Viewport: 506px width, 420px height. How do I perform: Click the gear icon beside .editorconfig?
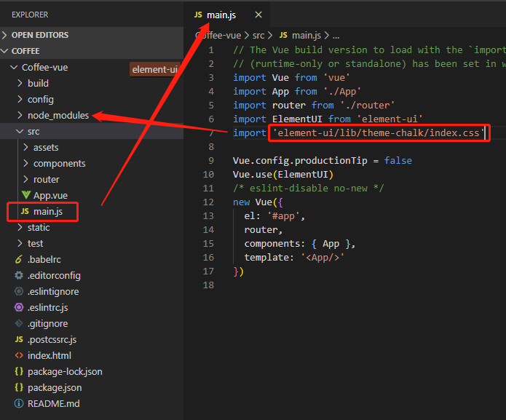pyautogui.click(x=19, y=275)
